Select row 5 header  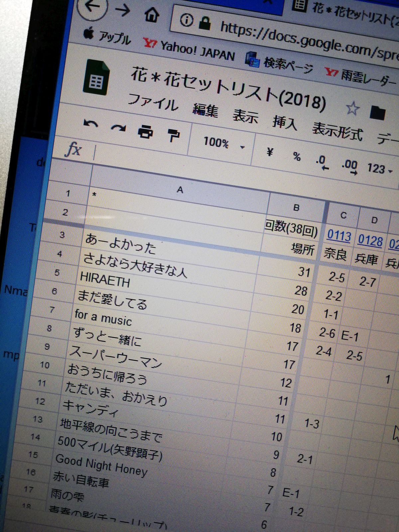pyautogui.click(x=57, y=273)
